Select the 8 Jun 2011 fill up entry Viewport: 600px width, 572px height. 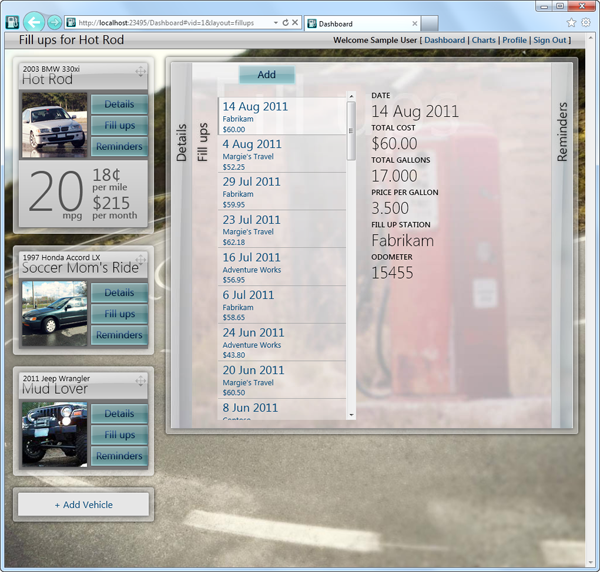(x=282, y=409)
